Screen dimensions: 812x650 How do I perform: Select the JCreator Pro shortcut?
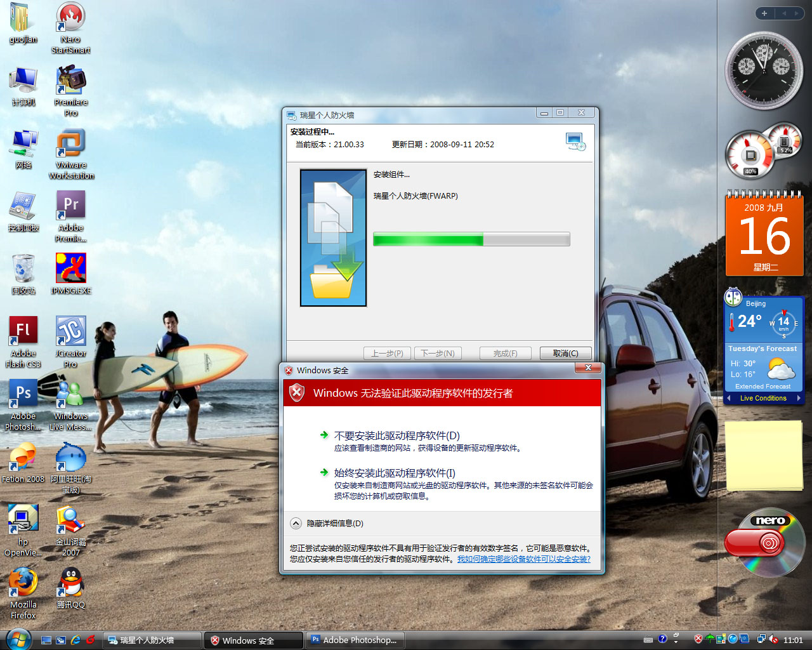coord(71,342)
